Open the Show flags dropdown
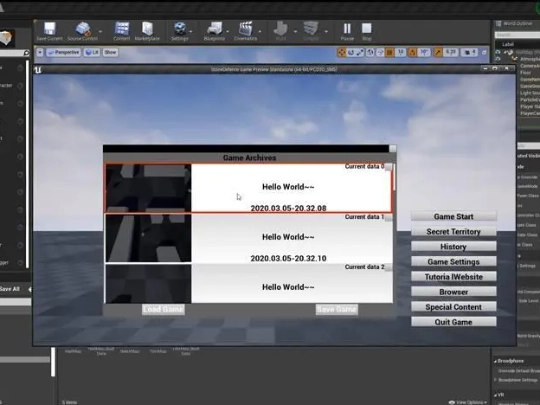The image size is (540, 405). pos(110,52)
